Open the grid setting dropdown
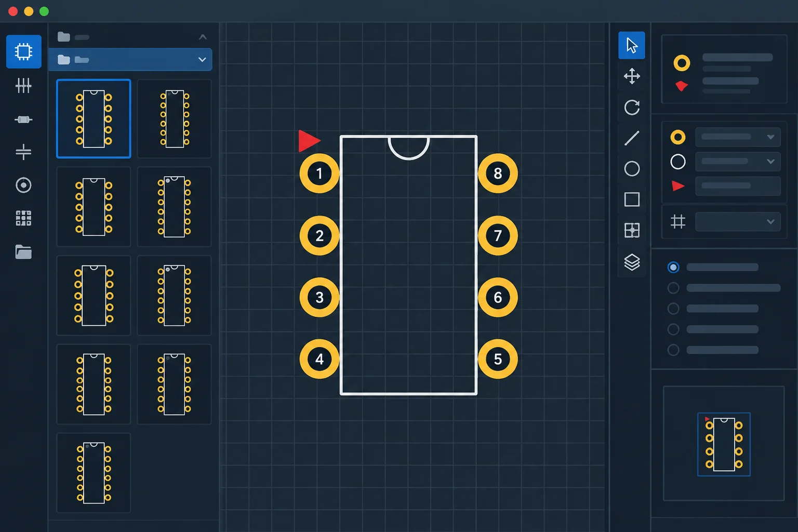The image size is (798, 532). [x=738, y=222]
